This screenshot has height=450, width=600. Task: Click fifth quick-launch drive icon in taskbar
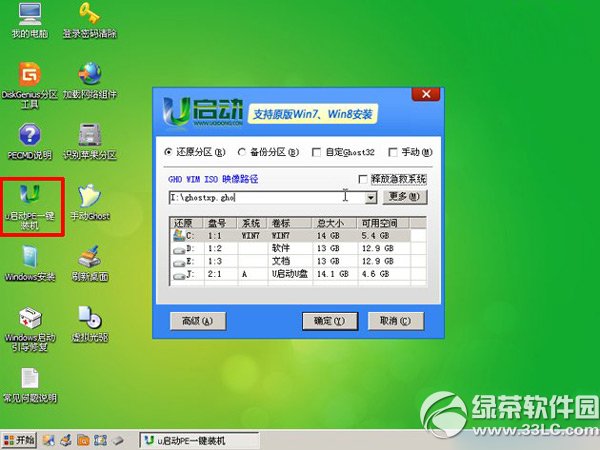117,440
